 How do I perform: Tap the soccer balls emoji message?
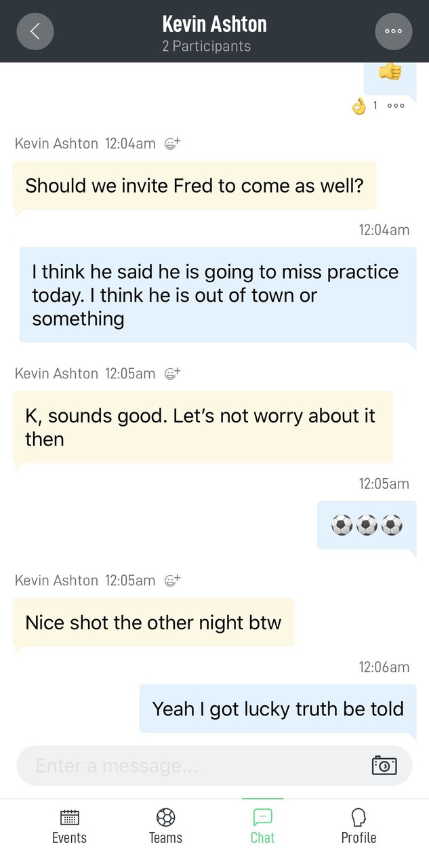coord(367,525)
